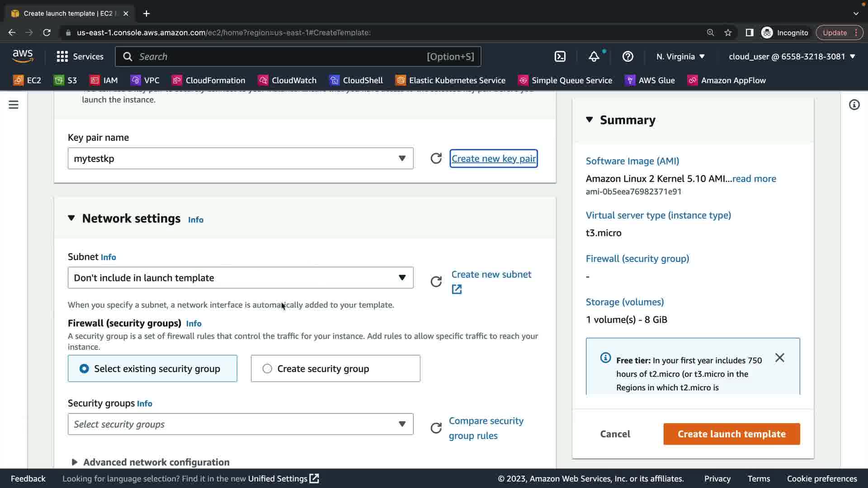Viewport: 868px width, 488px height.
Task: Click the Create new key pair link
Action: pyautogui.click(x=493, y=159)
